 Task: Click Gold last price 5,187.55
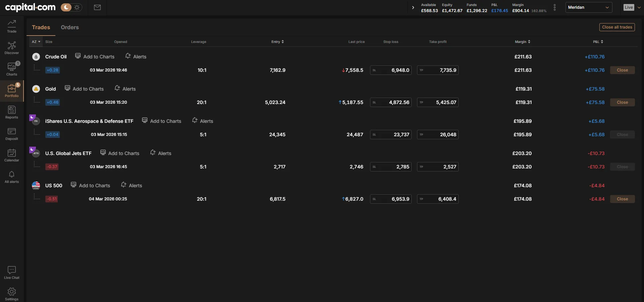(351, 102)
